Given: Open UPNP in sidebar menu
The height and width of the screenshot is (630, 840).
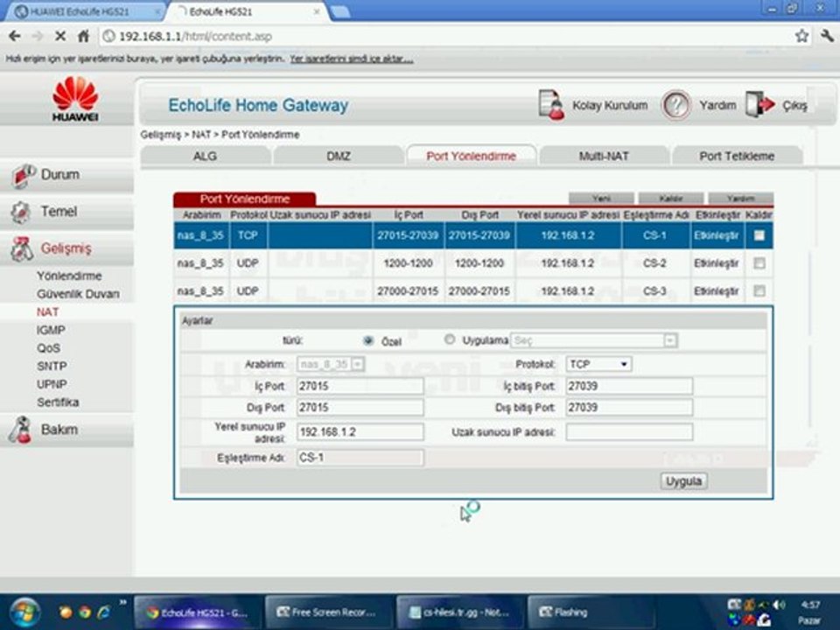Looking at the screenshot, I should 52,384.
